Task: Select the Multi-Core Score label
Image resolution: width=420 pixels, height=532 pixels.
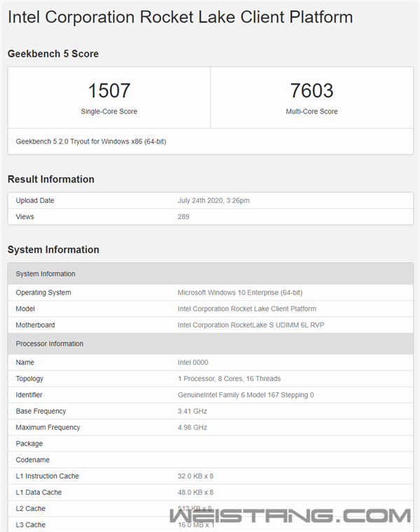Action: click(311, 111)
